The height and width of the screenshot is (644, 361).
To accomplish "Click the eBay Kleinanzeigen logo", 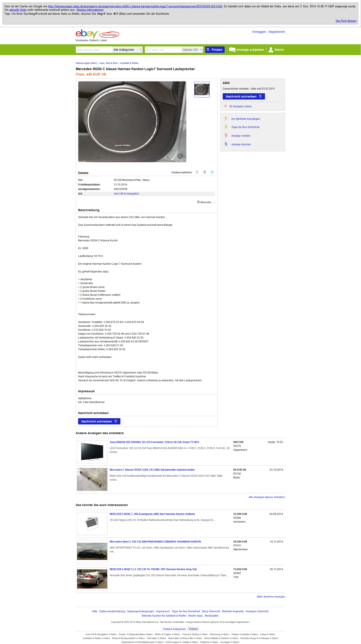I will 97,34.
